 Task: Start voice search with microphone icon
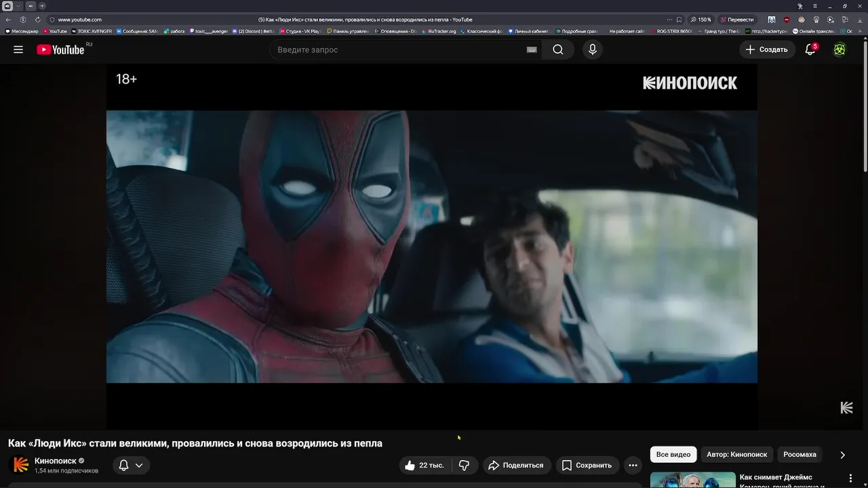[x=592, y=49]
